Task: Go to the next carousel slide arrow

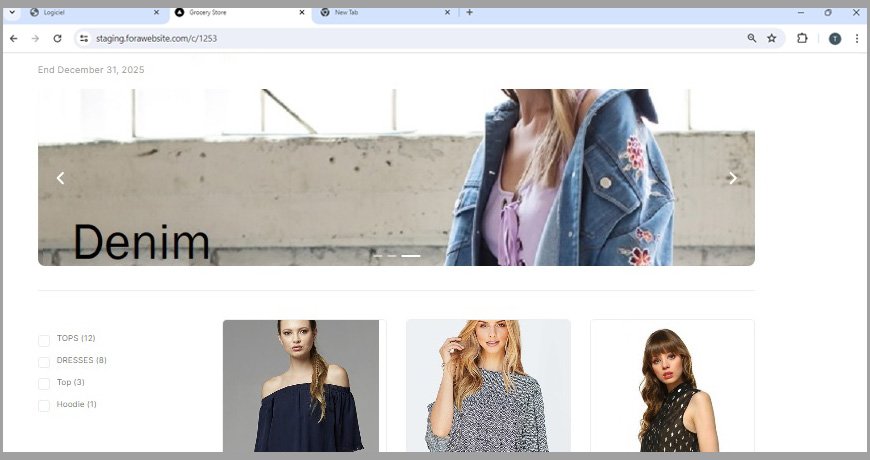Action: (x=732, y=178)
